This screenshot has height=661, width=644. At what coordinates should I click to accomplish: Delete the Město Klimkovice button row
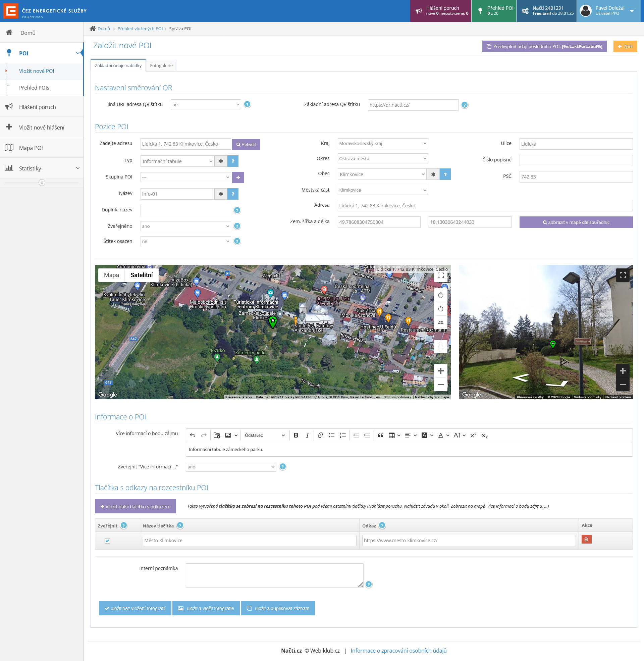coord(586,539)
